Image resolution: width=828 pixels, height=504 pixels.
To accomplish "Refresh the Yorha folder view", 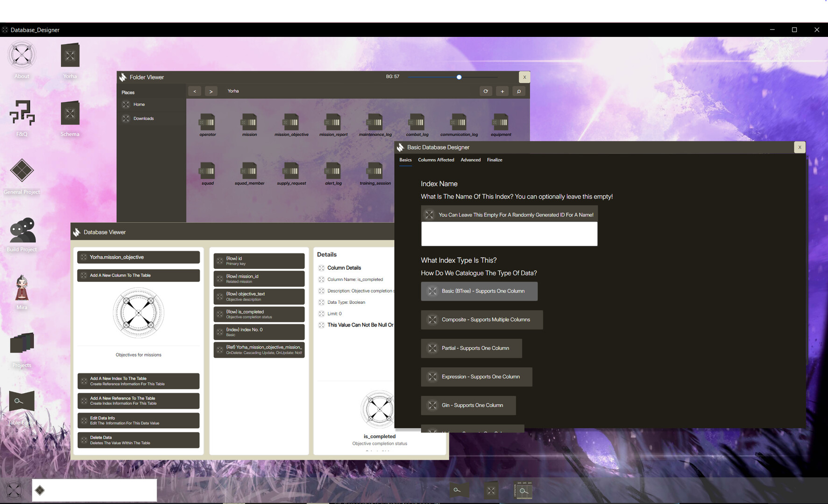I will pyautogui.click(x=486, y=91).
